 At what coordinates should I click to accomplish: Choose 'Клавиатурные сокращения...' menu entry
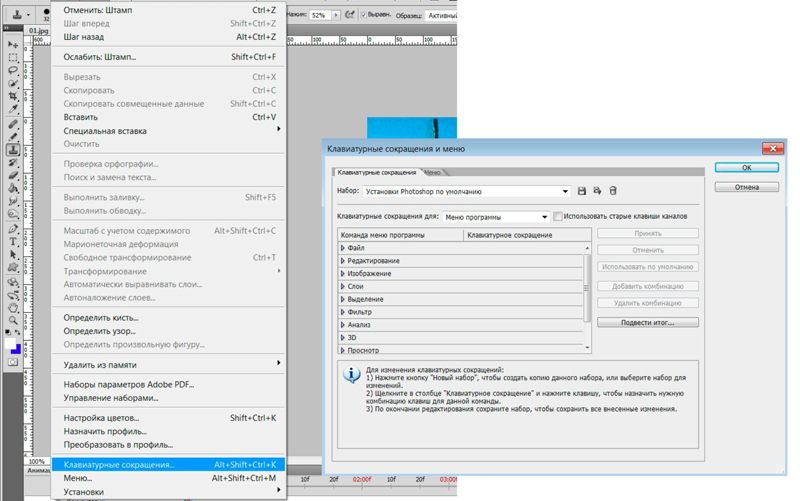(x=169, y=464)
